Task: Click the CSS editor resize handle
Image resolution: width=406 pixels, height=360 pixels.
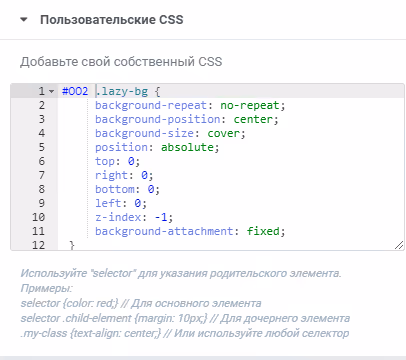Action: point(399,245)
